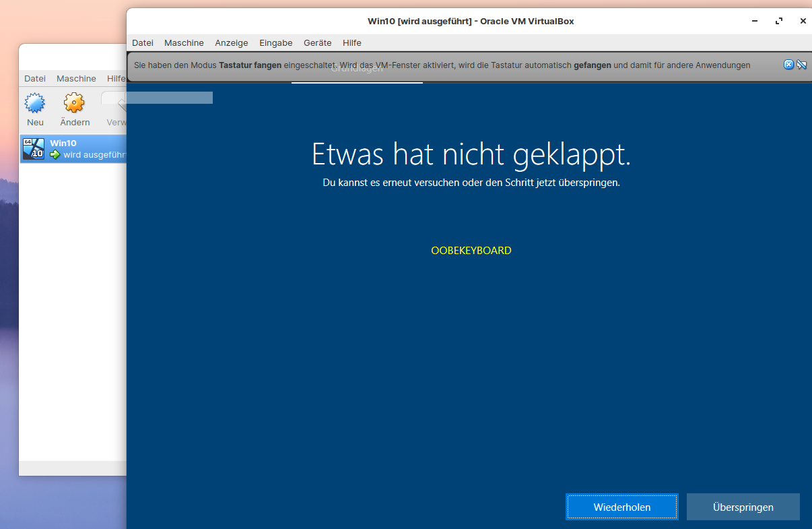
Task: Dismiss the keyboard capture notification
Action: [788, 65]
